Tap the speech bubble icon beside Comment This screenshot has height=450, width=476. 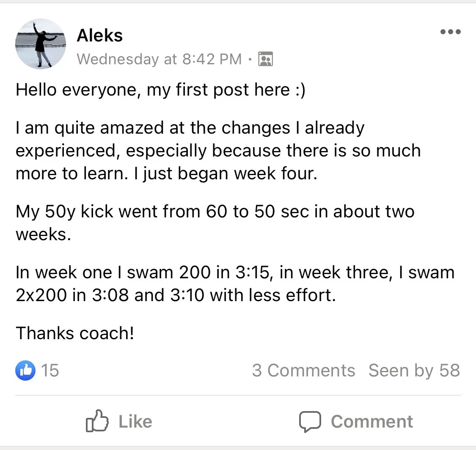click(x=310, y=421)
